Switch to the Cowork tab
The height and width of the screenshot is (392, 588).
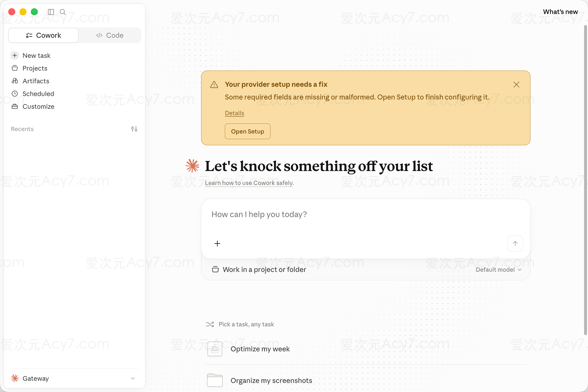[44, 35]
